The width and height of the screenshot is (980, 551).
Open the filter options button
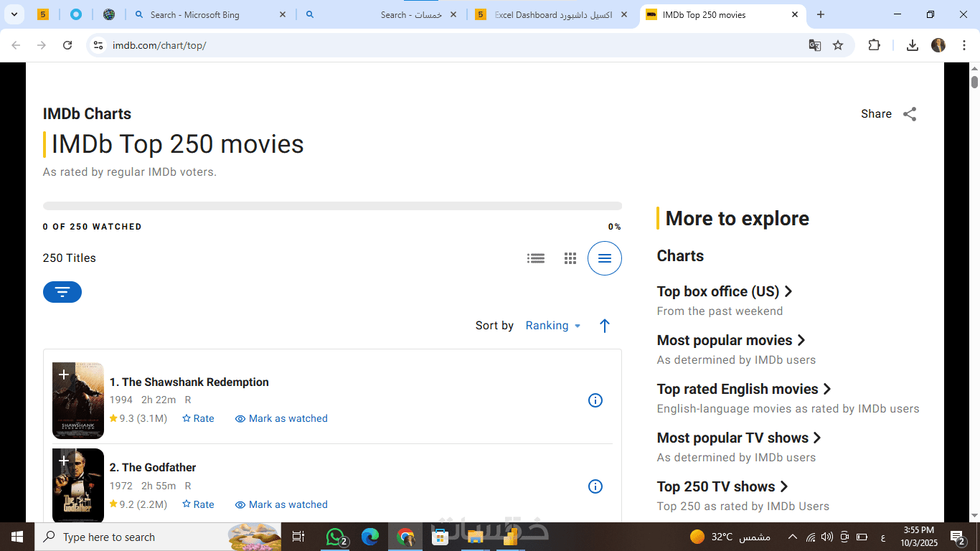[x=62, y=292]
